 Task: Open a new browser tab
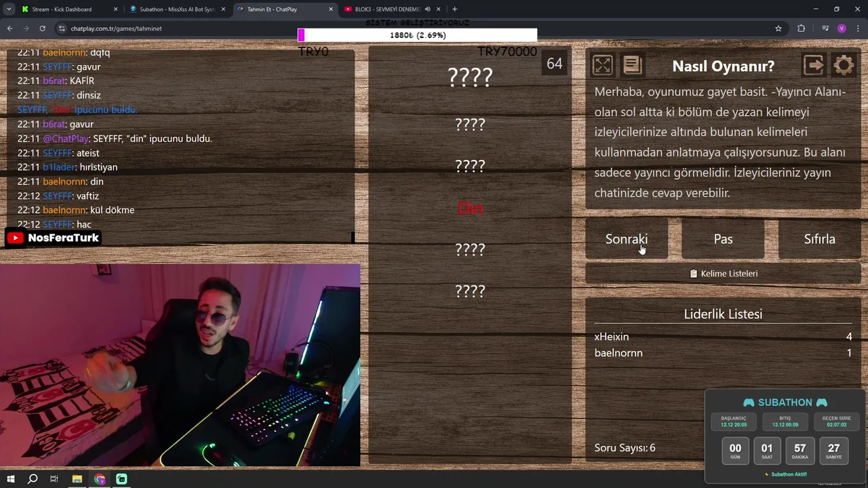point(454,9)
